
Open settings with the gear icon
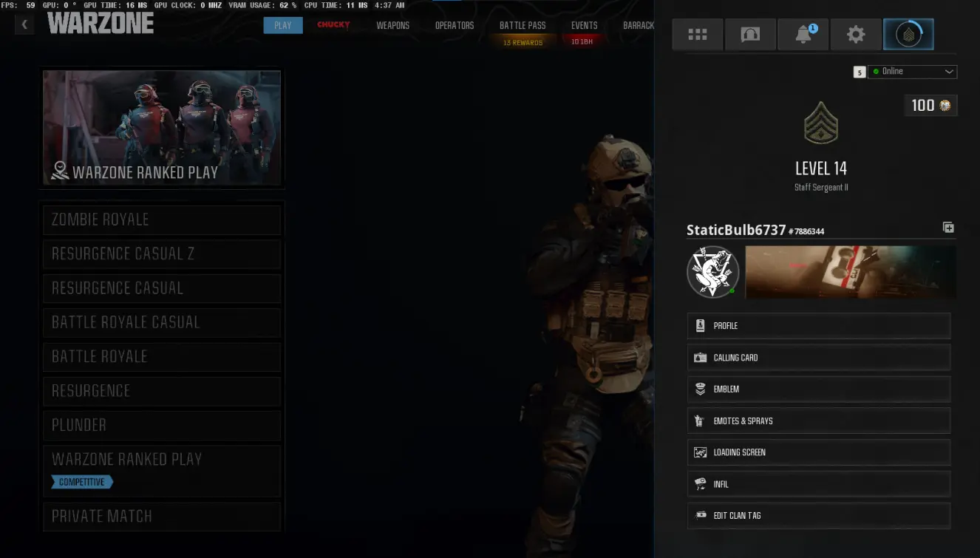click(856, 35)
